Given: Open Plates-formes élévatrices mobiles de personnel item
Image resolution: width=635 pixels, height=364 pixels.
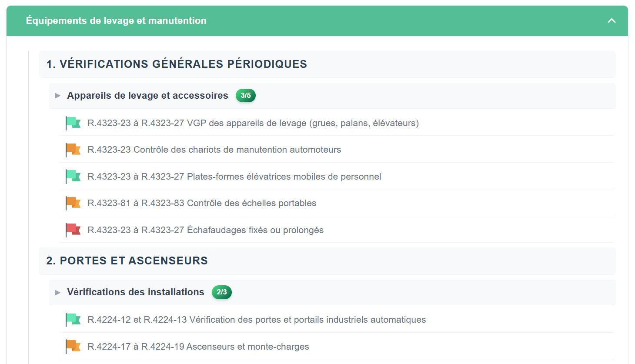Looking at the screenshot, I should tap(234, 177).
